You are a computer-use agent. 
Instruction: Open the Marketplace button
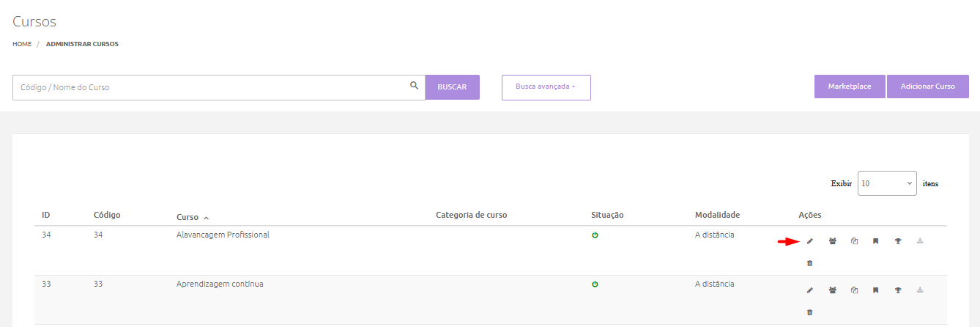(849, 87)
